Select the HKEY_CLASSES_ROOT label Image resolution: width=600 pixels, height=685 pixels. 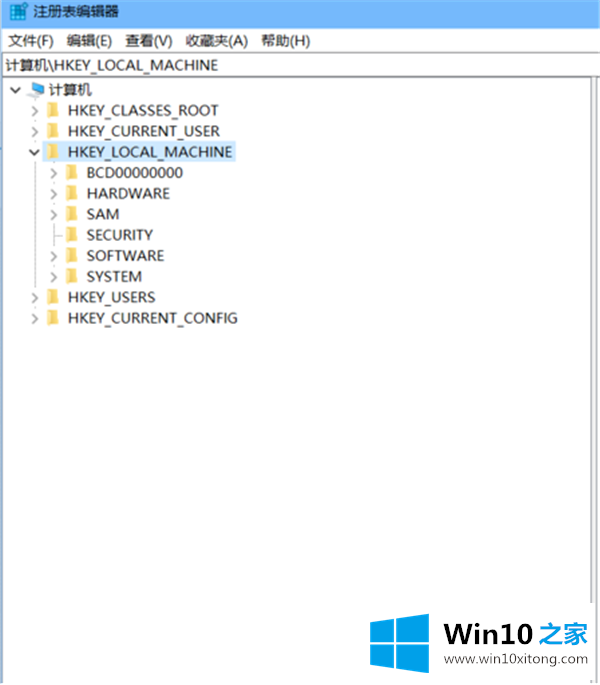[143, 111]
